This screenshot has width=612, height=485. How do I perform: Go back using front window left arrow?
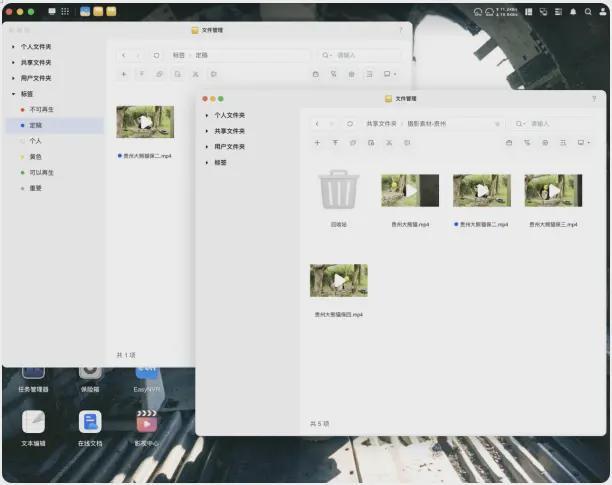[317, 124]
